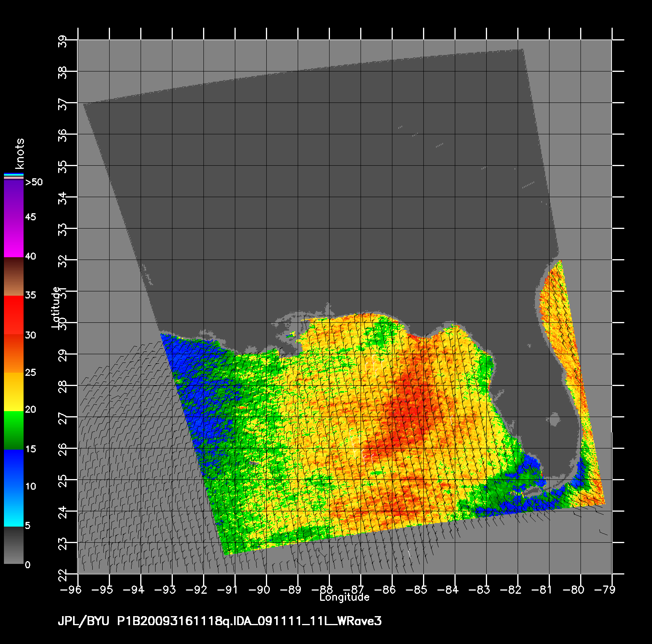652x644 pixels.
Task: Click the '-94' longitude tick label
Action: (x=134, y=590)
